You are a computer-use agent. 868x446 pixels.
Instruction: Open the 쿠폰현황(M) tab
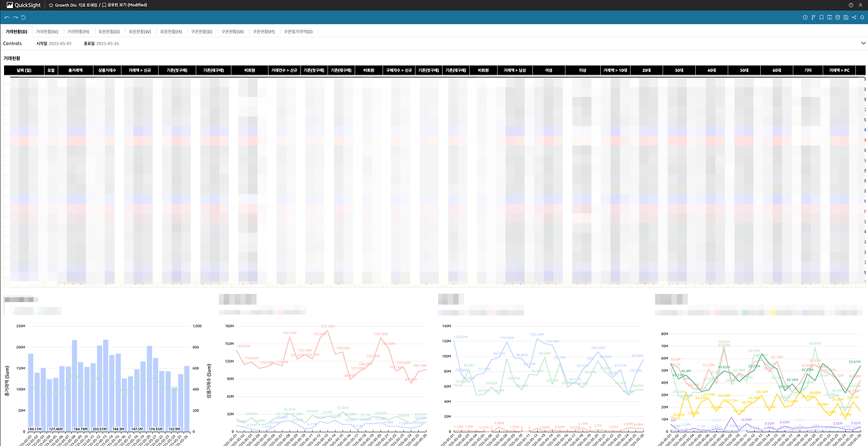pos(264,31)
